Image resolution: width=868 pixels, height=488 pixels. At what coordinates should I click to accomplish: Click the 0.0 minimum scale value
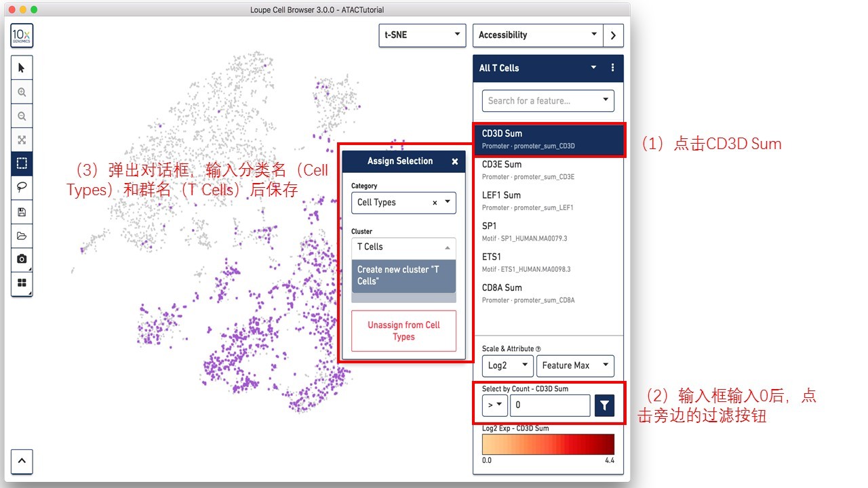pyautogui.click(x=487, y=460)
